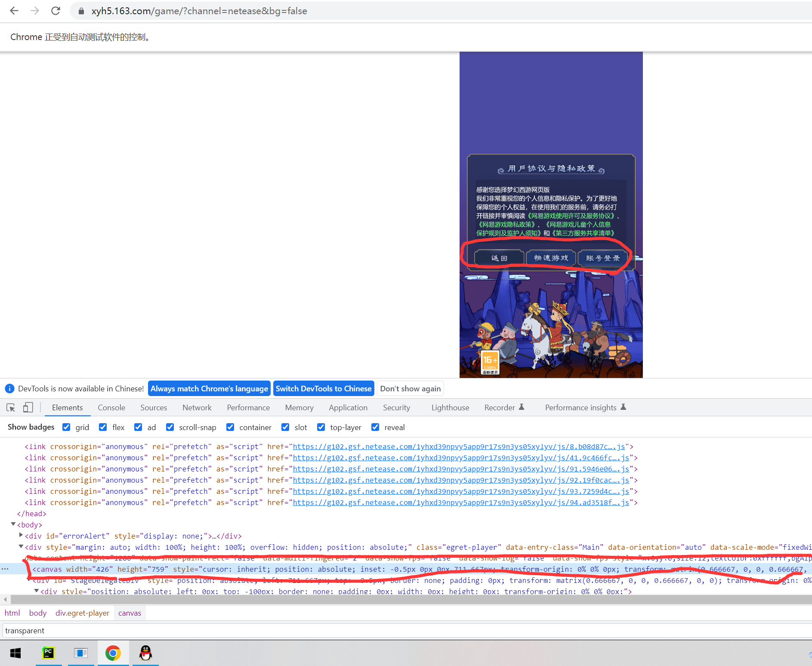Open the Lighthouse tab
The height and width of the screenshot is (666, 812).
(x=450, y=407)
